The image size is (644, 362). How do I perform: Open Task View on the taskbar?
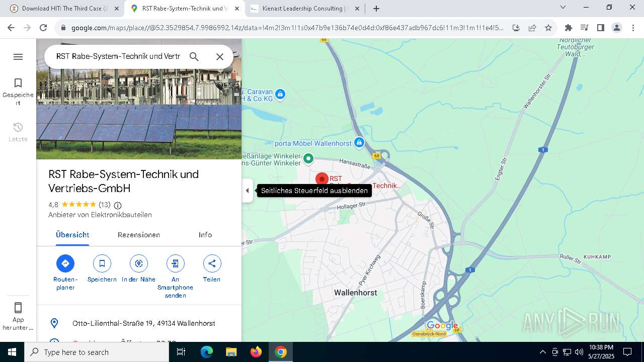click(x=181, y=352)
